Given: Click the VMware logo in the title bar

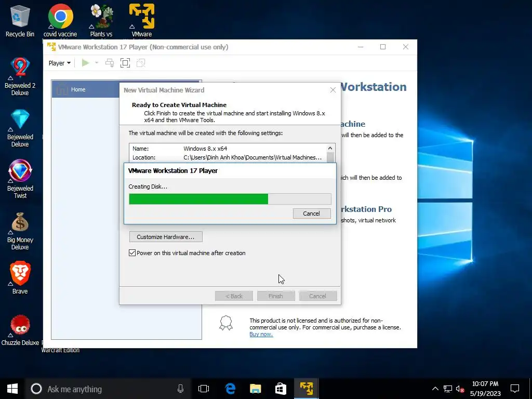Looking at the screenshot, I should point(51,47).
